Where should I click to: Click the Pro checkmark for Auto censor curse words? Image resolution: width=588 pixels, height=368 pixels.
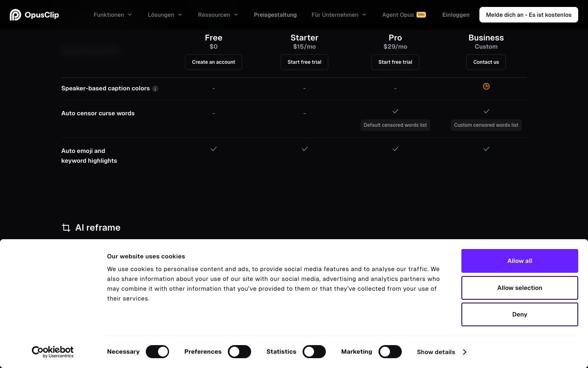395,111
